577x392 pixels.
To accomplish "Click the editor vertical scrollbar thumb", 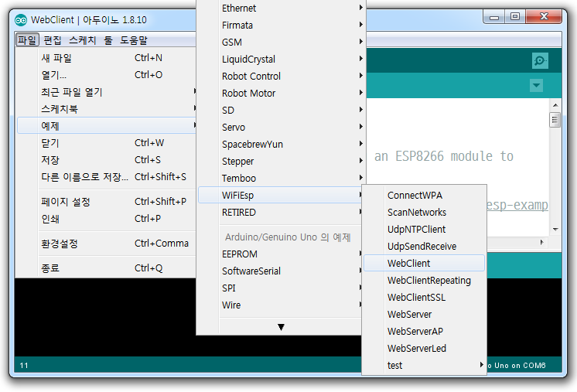I will 555,120.
